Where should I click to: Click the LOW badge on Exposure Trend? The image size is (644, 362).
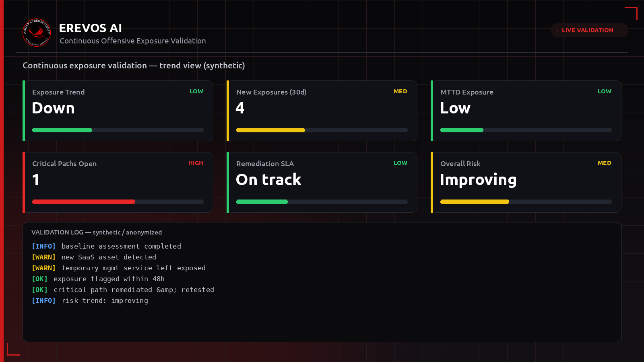[x=196, y=91]
